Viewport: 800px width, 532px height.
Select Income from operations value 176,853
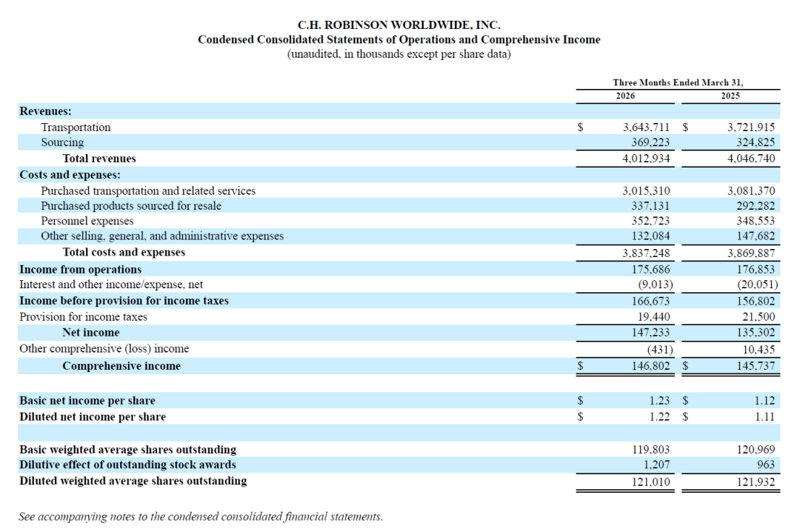756,269
